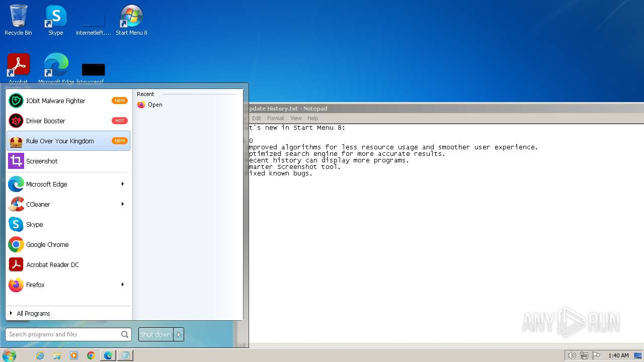Viewport: 644px width, 362px height.
Task: Open Internet Explorer from taskbar
Action: point(40,355)
